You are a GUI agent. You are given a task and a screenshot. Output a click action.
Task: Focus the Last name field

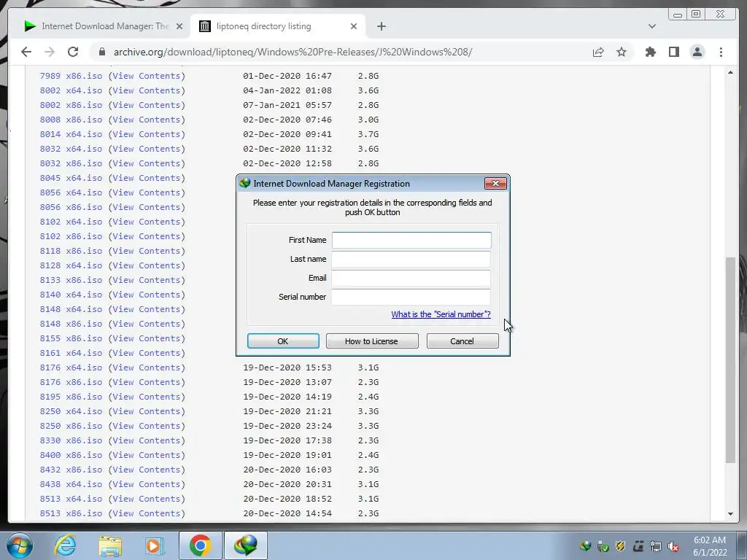pos(411,259)
